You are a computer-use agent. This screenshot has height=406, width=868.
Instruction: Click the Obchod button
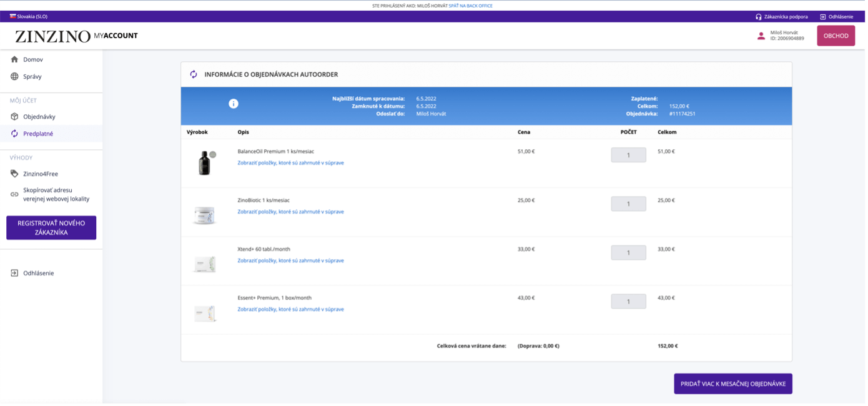pos(836,36)
